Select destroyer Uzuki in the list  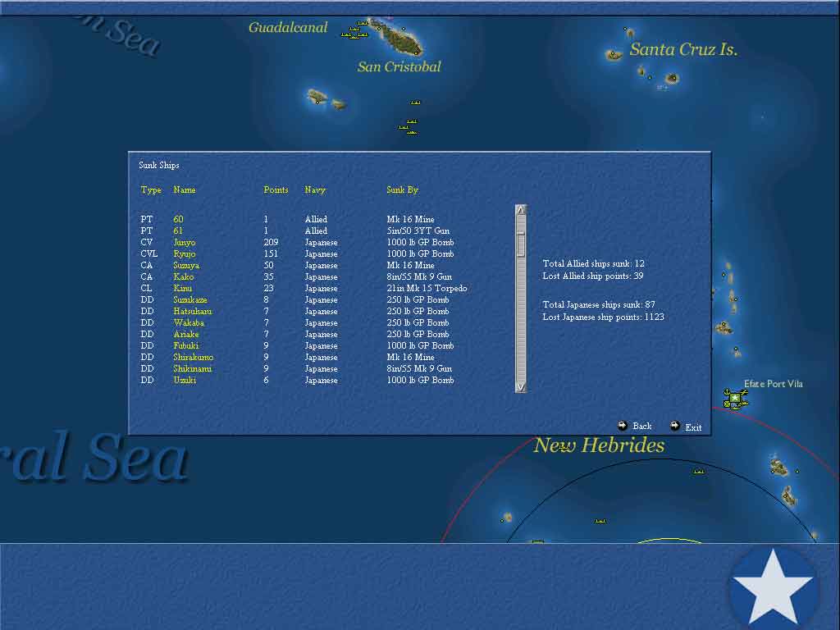pos(185,381)
